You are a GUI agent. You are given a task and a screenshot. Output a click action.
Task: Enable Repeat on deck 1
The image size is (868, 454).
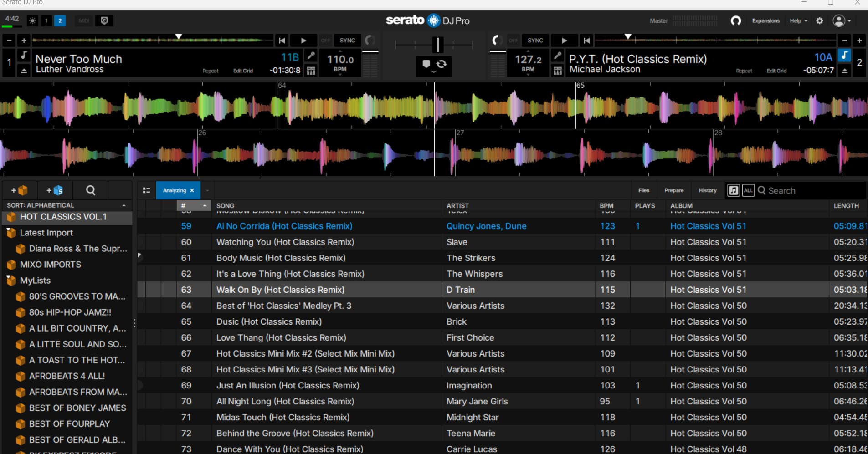click(210, 71)
